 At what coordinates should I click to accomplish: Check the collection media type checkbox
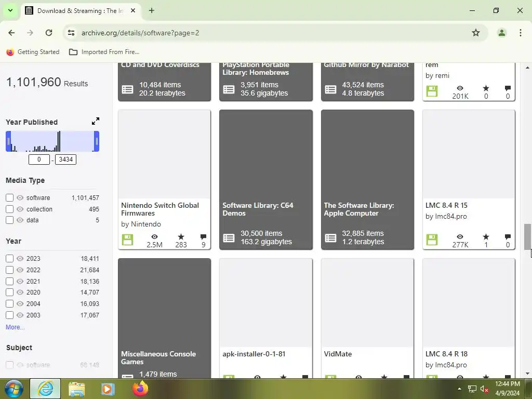9,209
